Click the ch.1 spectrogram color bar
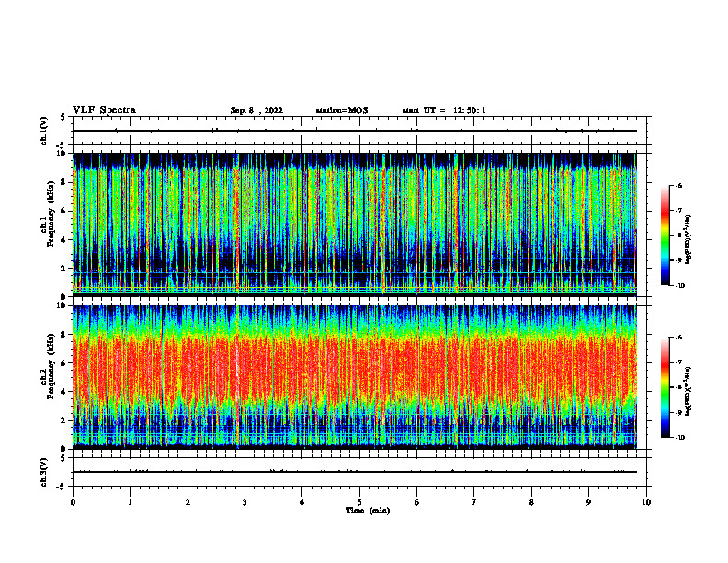 pos(665,236)
